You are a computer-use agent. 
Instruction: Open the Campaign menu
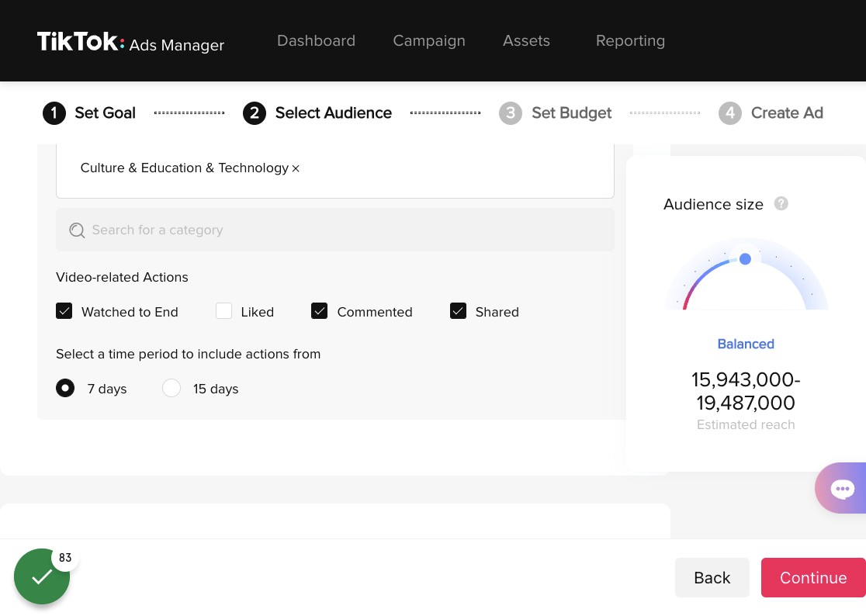tap(429, 41)
